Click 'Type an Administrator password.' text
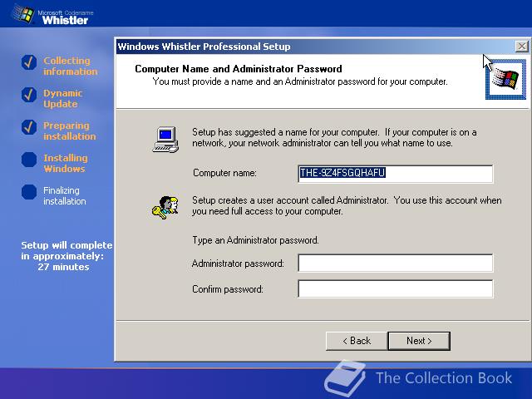The width and height of the screenshot is (532, 399). (x=255, y=240)
